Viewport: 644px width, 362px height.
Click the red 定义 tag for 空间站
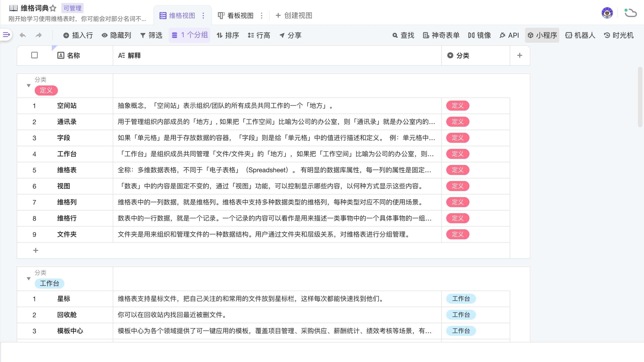(x=457, y=106)
